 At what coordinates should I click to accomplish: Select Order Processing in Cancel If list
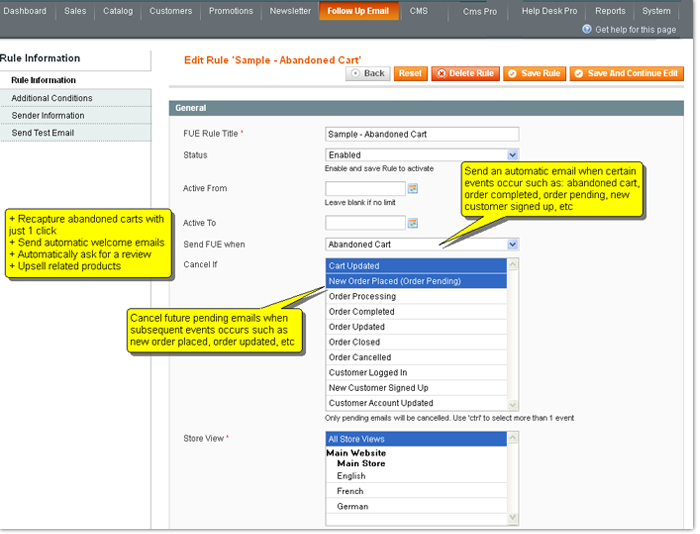pyautogui.click(x=416, y=296)
